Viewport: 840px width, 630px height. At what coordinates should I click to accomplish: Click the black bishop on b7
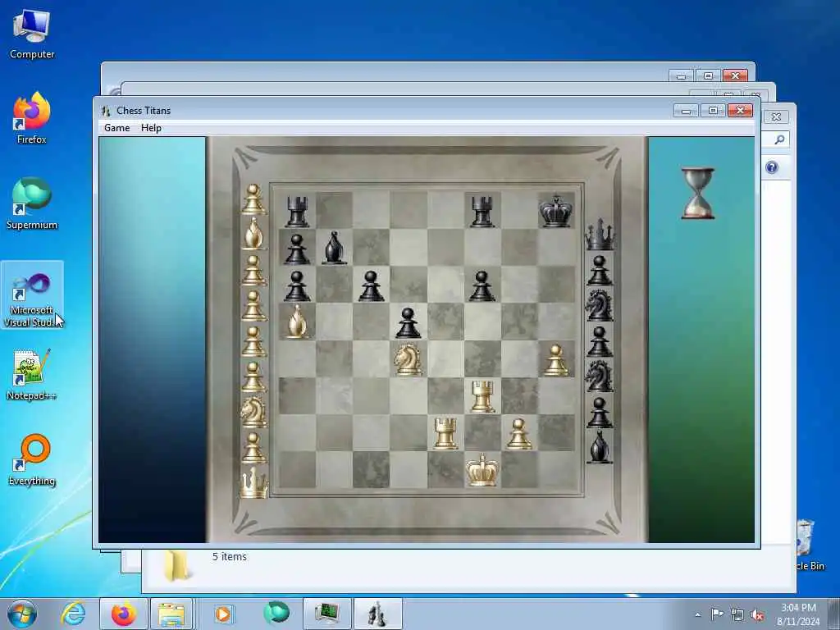tap(335, 248)
